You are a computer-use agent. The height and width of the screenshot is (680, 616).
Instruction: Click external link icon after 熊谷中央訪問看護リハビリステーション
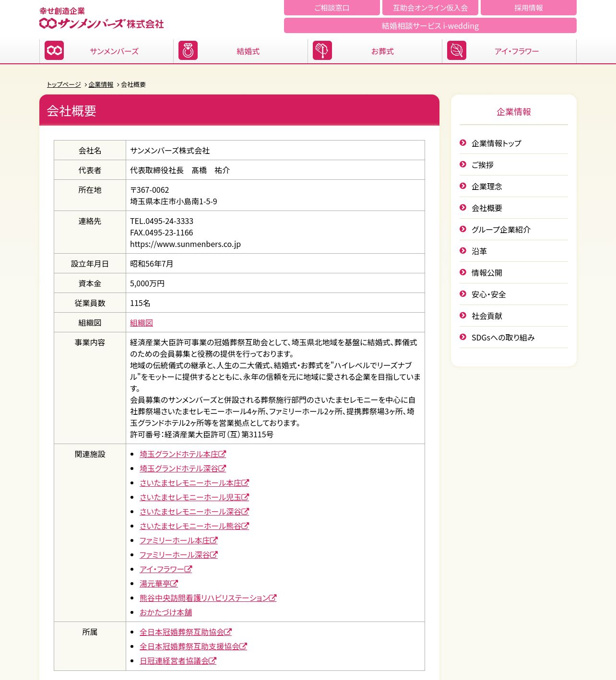pyautogui.click(x=272, y=598)
